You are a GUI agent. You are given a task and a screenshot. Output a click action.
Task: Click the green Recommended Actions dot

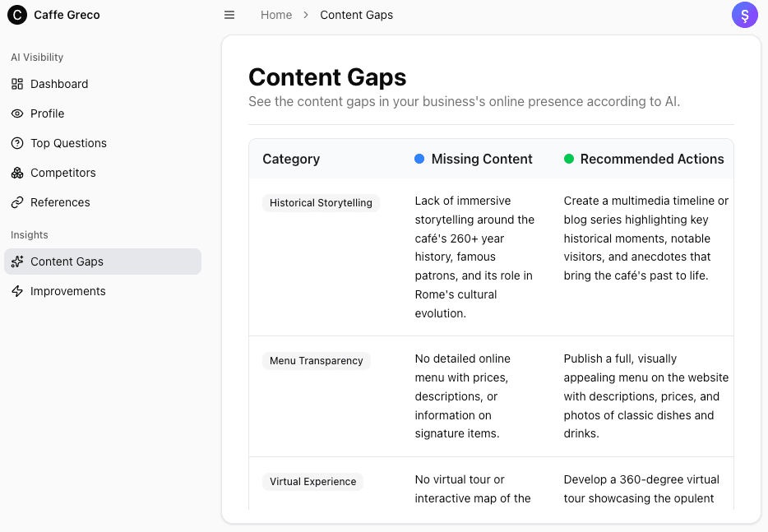click(x=568, y=159)
